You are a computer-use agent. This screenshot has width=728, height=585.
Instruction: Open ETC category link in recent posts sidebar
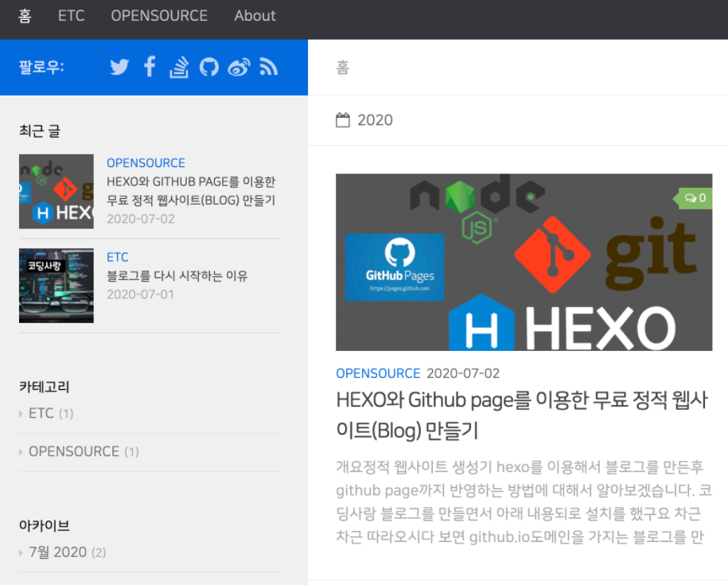[x=118, y=257]
